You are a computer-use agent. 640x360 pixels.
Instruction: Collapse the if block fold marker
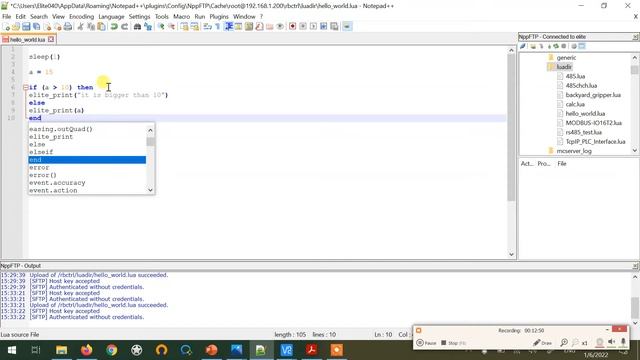pos(26,87)
